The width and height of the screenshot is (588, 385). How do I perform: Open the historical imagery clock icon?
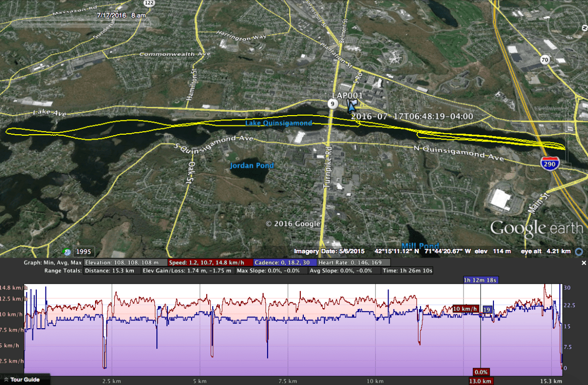pos(66,252)
